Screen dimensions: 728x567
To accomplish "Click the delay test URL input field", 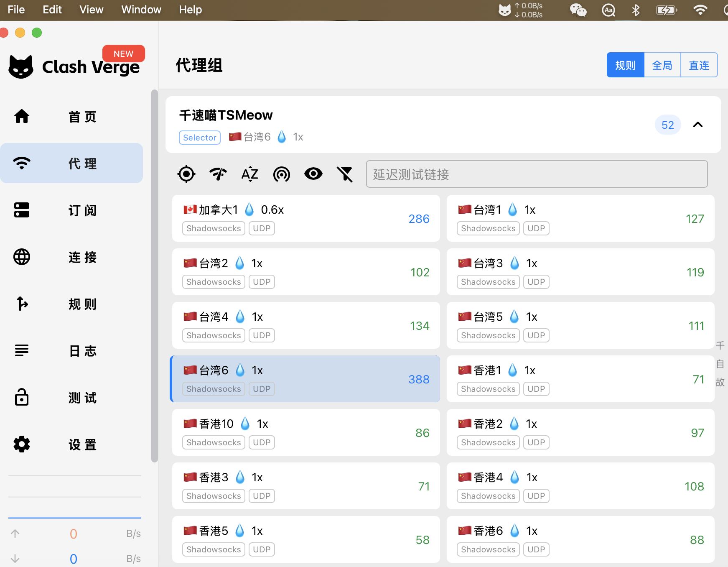I will [x=537, y=174].
